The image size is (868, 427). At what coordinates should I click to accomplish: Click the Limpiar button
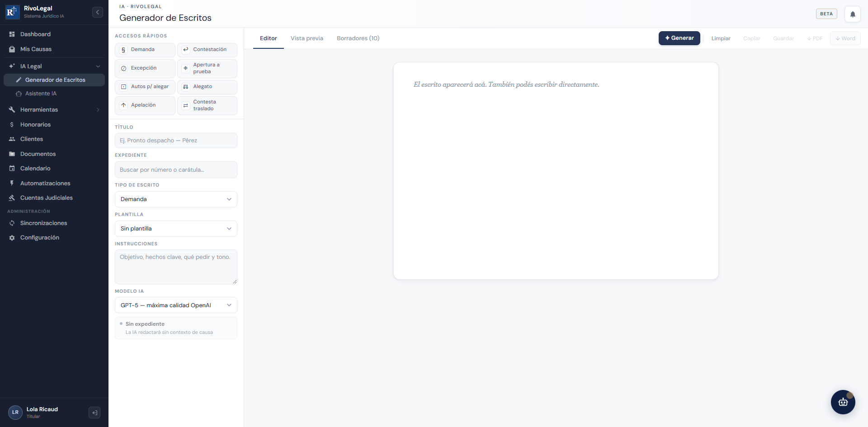pos(721,38)
